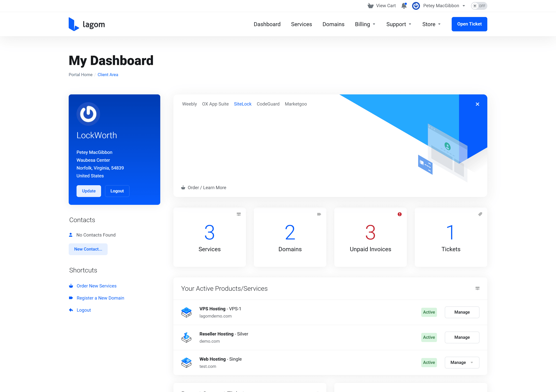Screen dimensions: 556x392
Task: Go to Dashboard in navigation
Action: 267,24
